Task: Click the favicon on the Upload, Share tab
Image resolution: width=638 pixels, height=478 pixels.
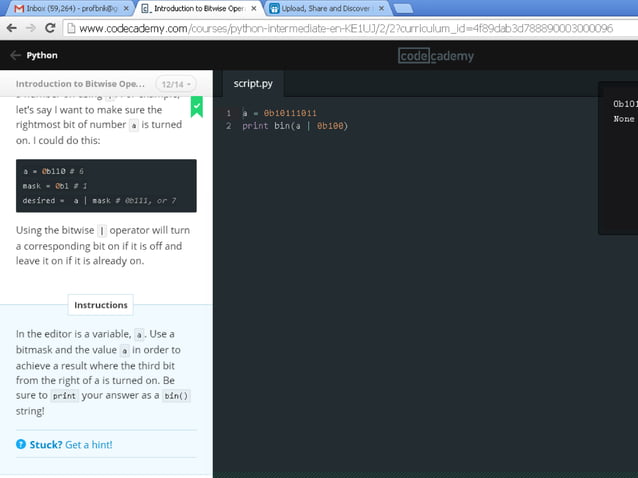Action: [274, 9]
